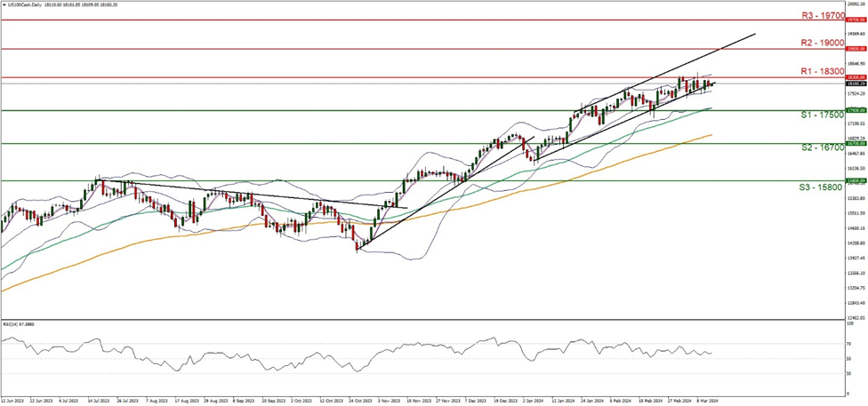
Task: Select the red 19000.00 price axis tag
Action: click(x=853, y=49)
